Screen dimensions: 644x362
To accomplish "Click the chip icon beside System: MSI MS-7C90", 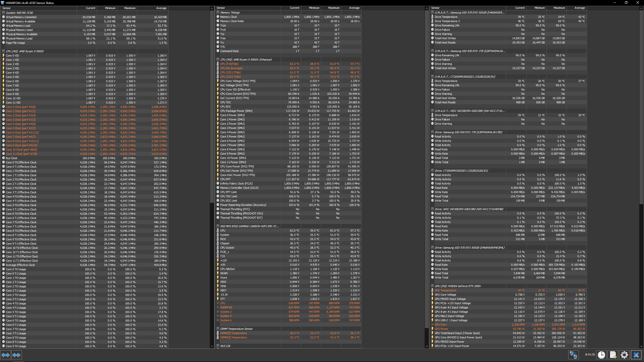I will click(x=4, y=13).
